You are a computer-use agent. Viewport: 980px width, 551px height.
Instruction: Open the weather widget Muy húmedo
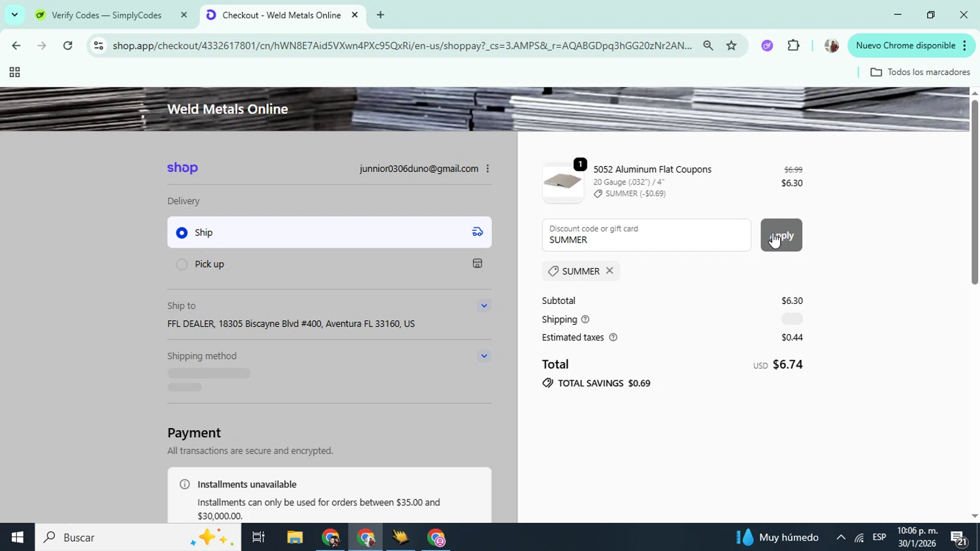coord(777,537)
